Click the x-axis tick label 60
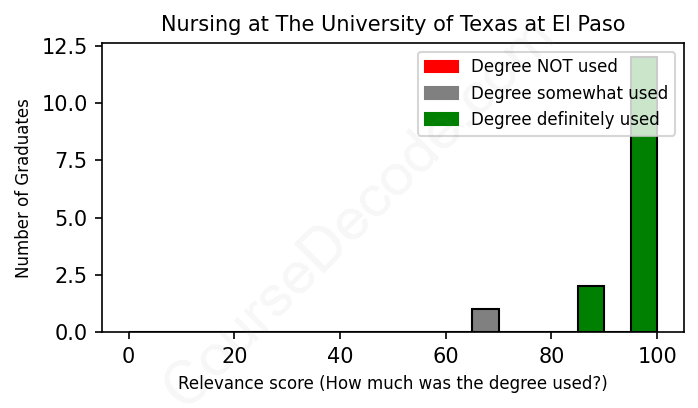Image resolution: width=698 pixels, height=408 pixels. [446, 357]
